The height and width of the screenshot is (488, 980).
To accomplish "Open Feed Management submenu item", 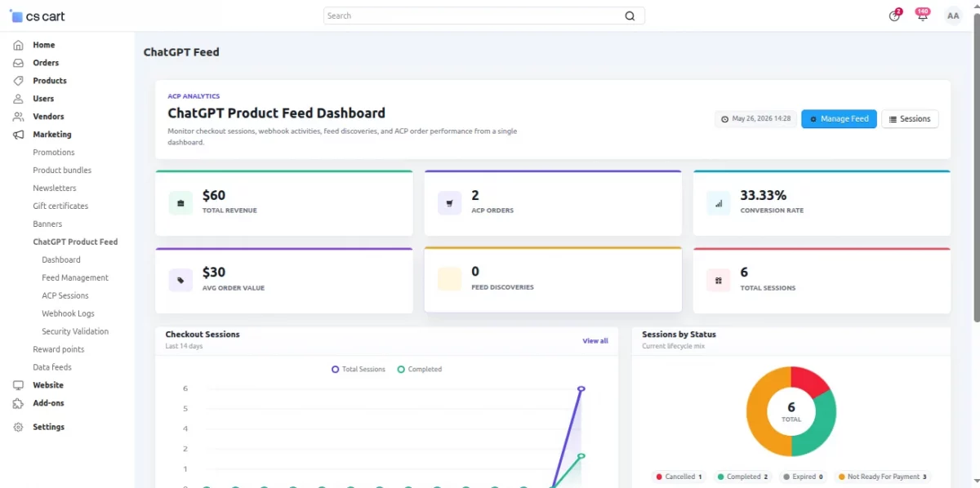I will click(x=75, y=278).
